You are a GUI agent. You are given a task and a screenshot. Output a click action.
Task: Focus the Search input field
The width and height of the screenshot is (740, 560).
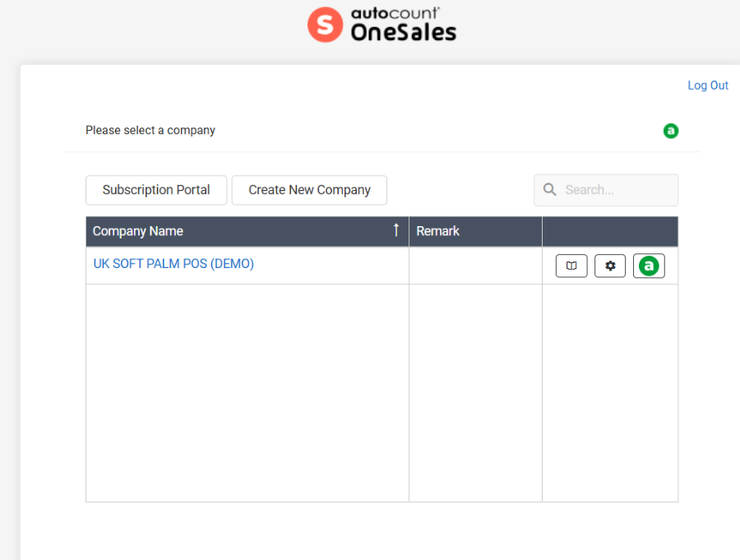606,190
